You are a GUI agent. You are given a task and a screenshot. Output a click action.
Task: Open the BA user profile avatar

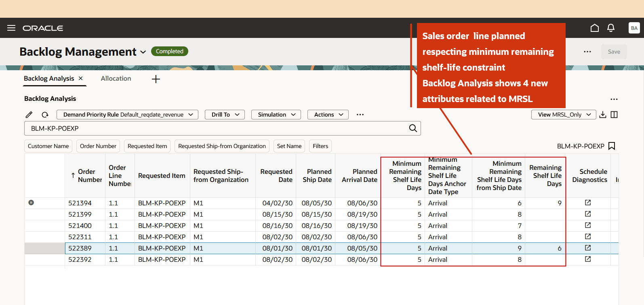[634, 28]
